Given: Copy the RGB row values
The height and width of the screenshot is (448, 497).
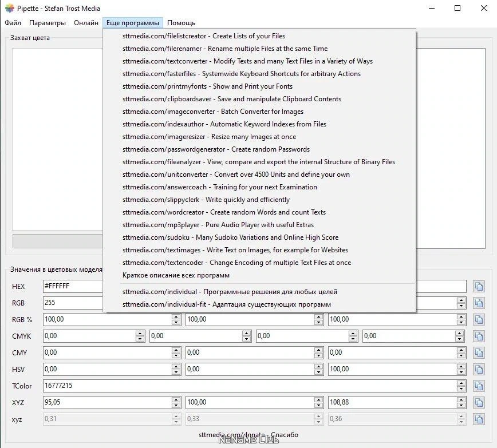Looking at the screenshot, I should pos(479,303).
